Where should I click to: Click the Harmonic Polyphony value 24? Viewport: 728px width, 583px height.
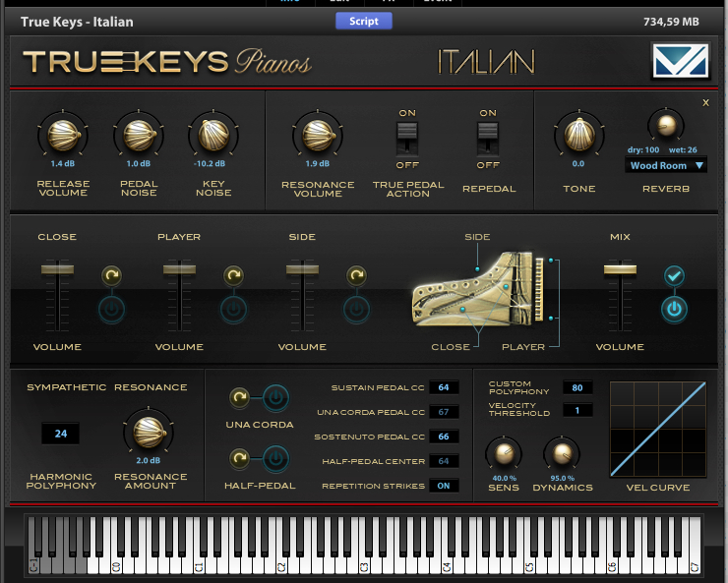pyautogui.click(x=60, y=434)
